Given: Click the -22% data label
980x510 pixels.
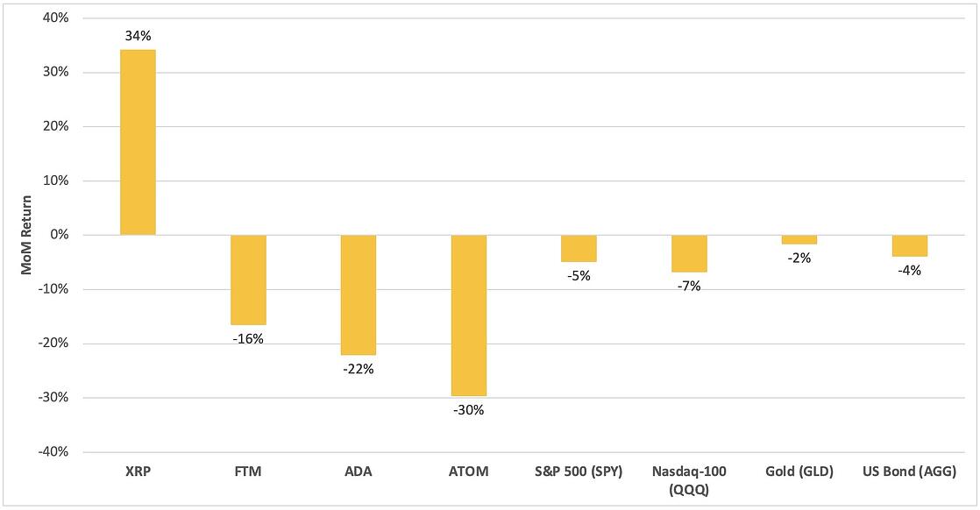Looking at the screenshot, I should coord(359,370).
